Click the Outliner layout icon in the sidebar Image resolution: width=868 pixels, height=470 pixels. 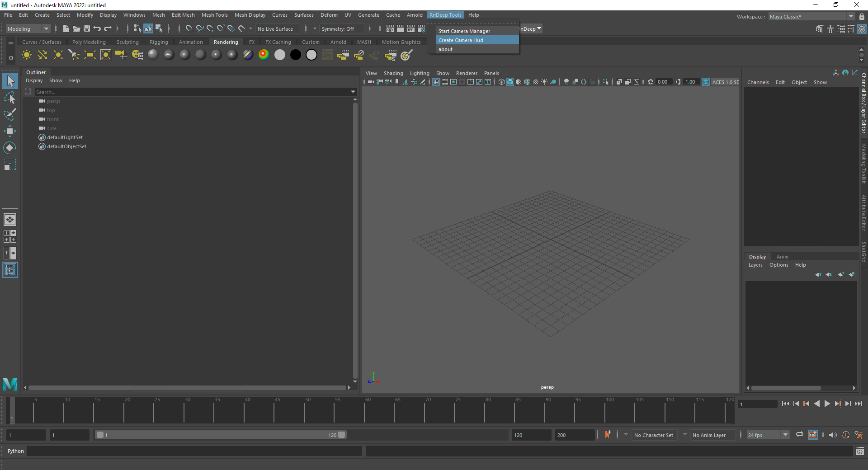9,270
